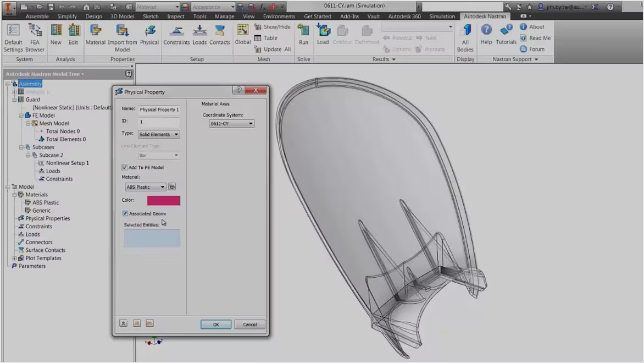Open the Contacts tool
644x363 pixels.
[220, 35]
